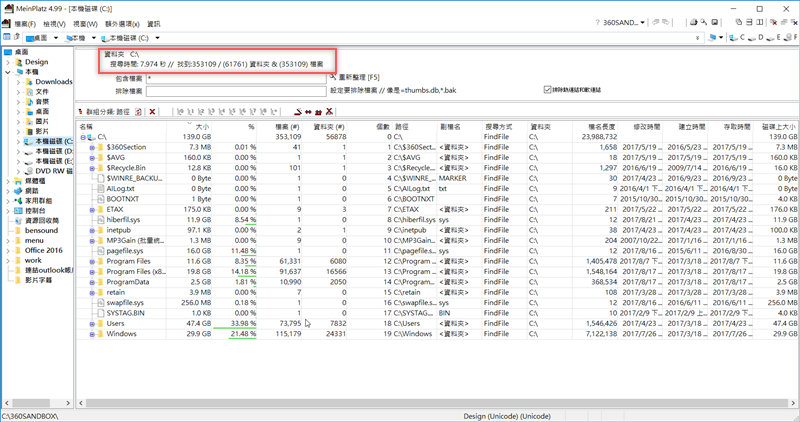Expand the Design node in folder tree
Image resolution: width=800 pixels, height=422 pixels.
[x=7, y=61]
